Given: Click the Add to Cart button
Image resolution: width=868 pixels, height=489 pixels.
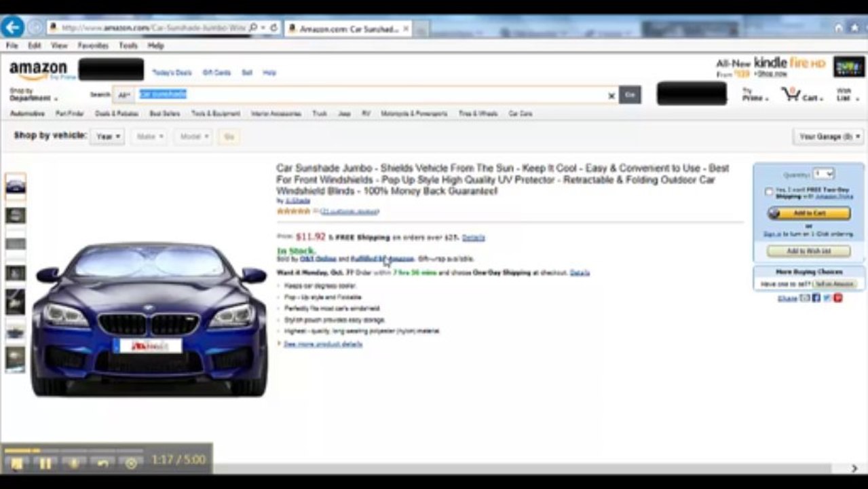Looking at the screenshot, I should 808,213.
